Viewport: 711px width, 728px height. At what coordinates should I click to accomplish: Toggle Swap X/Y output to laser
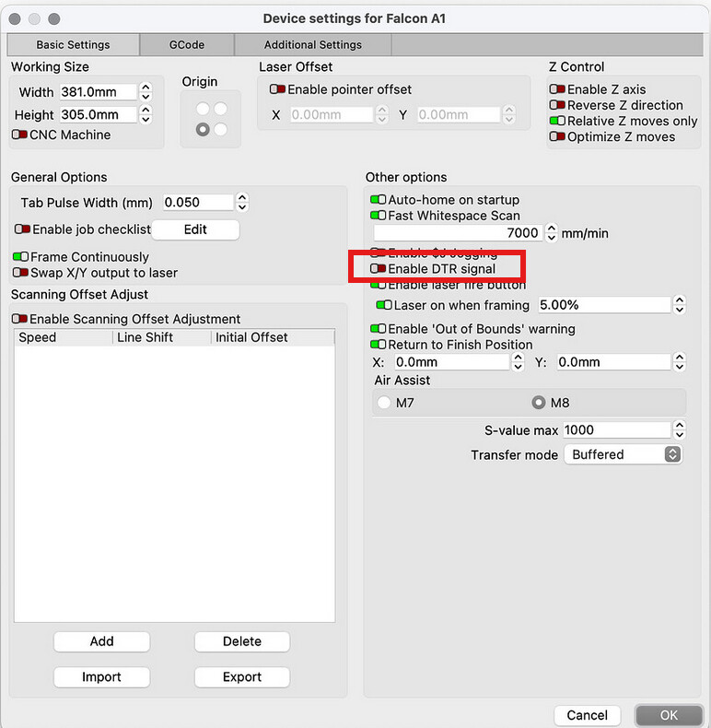[x=21, y=273]
